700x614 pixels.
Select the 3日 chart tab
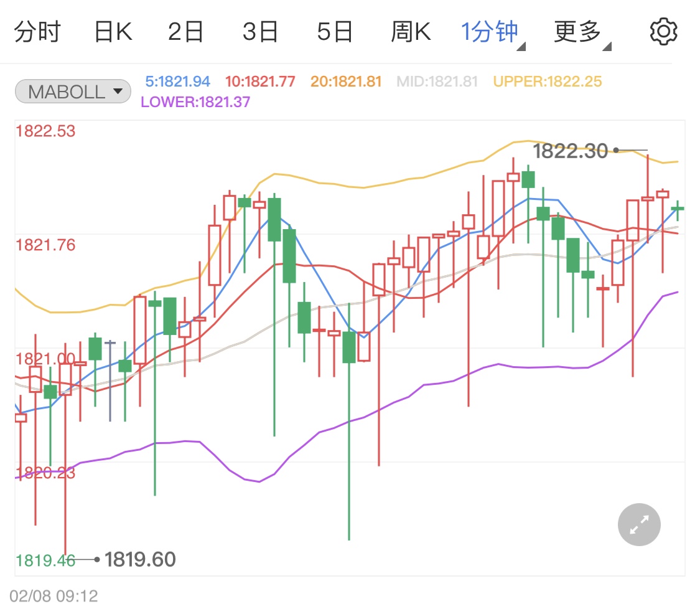pos(260,32)
